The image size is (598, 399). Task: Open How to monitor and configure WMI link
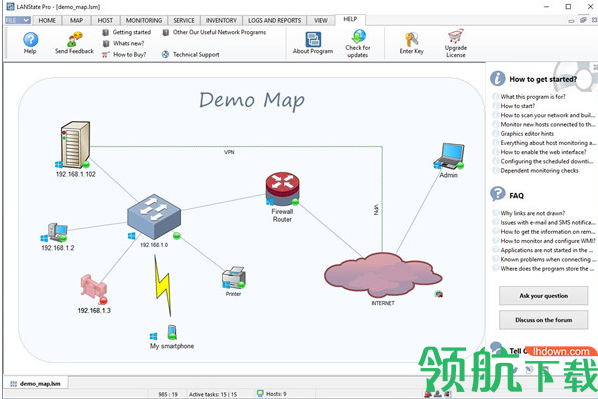[x=548, y=241]
